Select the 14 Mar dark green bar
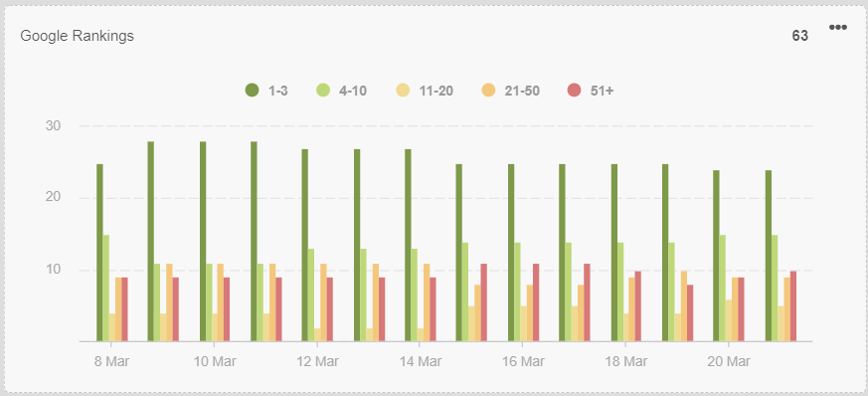The width and height of the screenshot is (868, 396). 408,246
